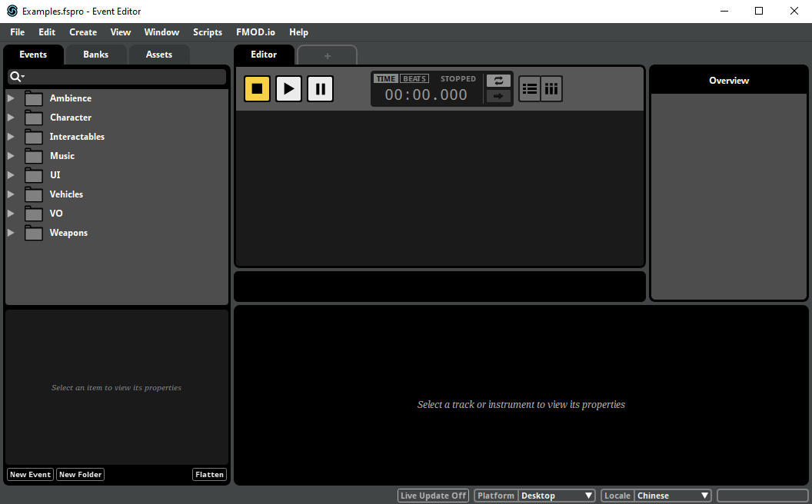
Task: Toggle the follow-cursor arrow button
Action: (x=498, y=96)
